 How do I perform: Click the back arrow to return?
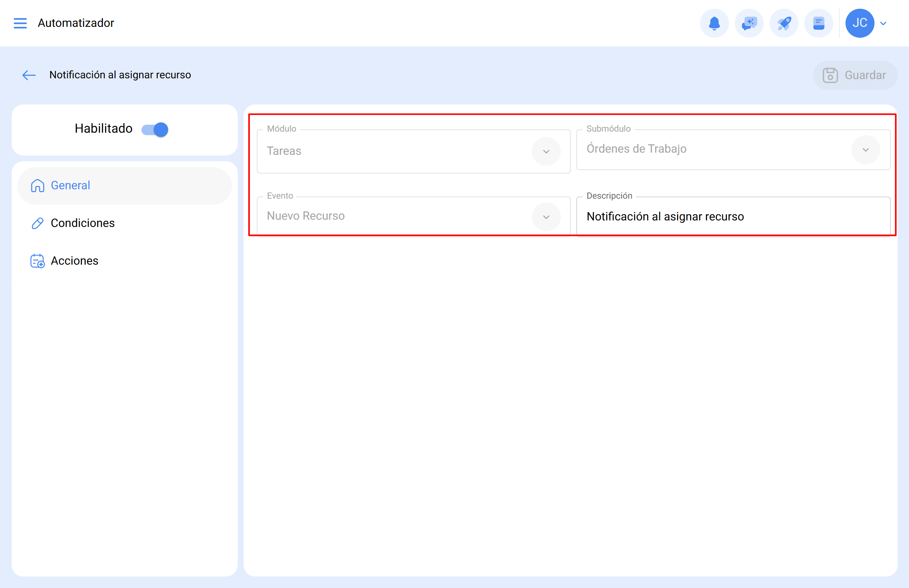29,75
